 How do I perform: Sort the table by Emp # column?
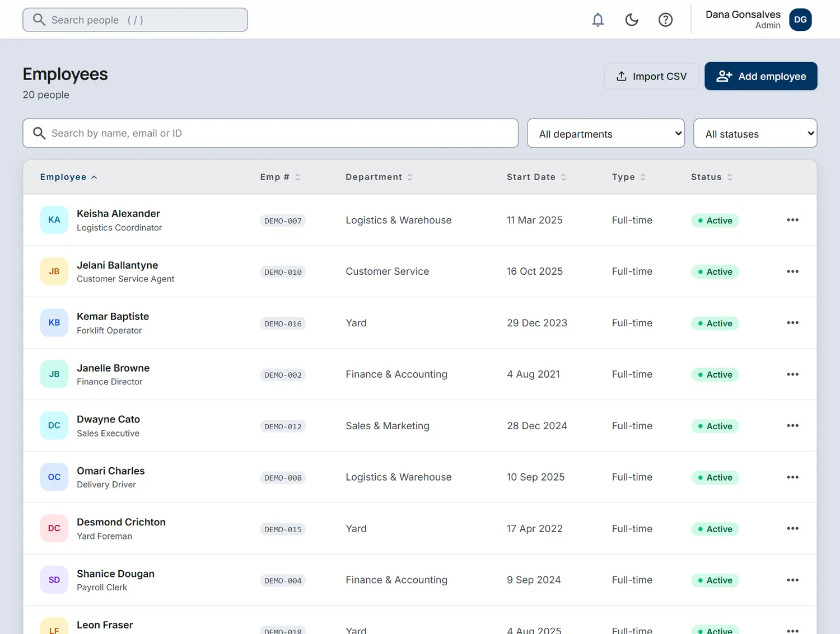(x=280, y=177)
